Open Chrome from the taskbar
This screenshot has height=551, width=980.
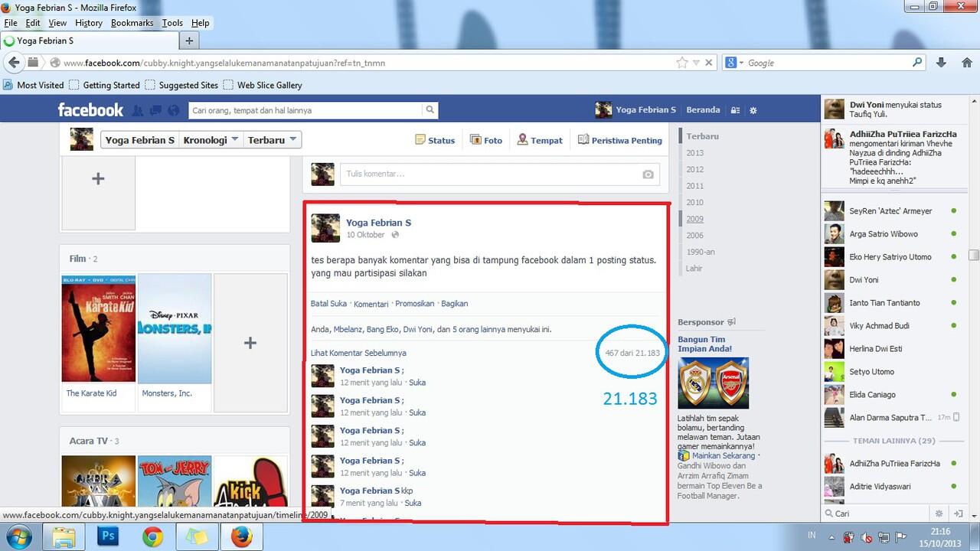click(x=152, y=537)
